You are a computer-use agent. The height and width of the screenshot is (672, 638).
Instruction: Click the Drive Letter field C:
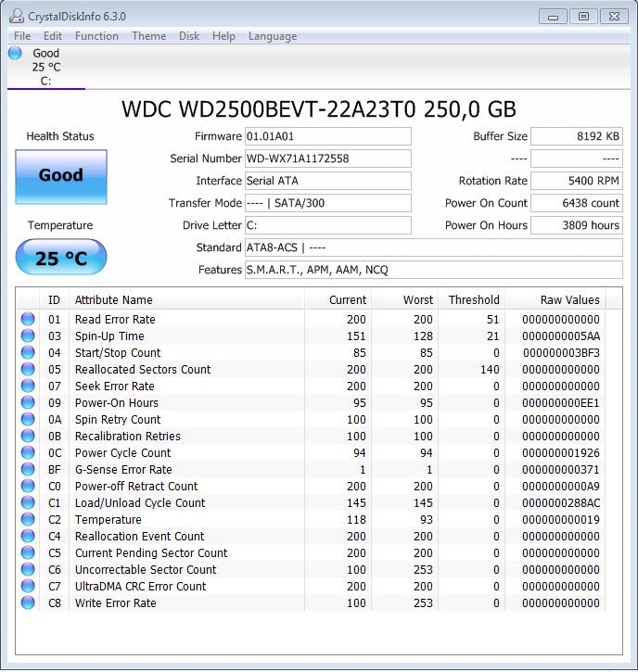pos(328,225)
